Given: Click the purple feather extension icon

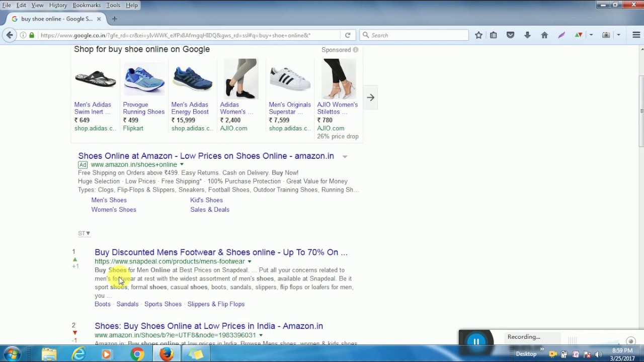Looking at the screenshot, I should click(x=561, y=35).
